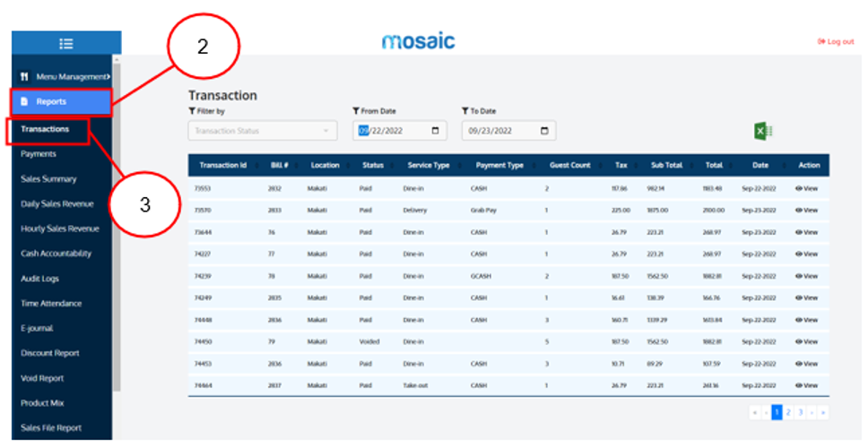
Task: Jump to the last results page
Action: pyautogui.click(x=823, y=412)
